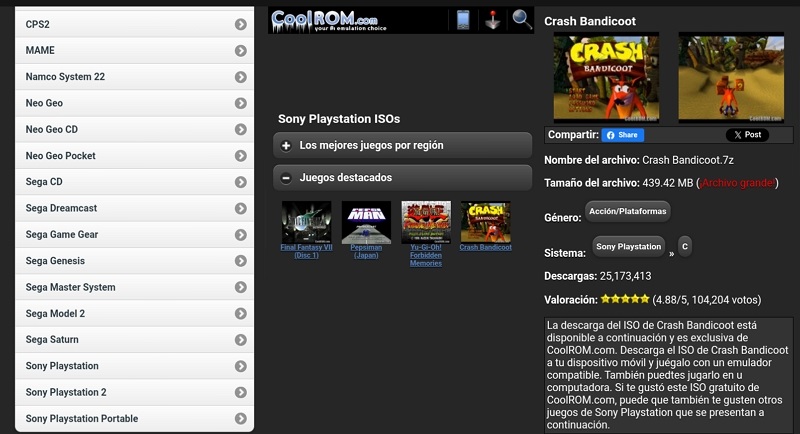Viewport: 800px width, 434px height.
Task: Click the arrow icon beside Neo Geo Pocket
Action: [x=241, y=156]
